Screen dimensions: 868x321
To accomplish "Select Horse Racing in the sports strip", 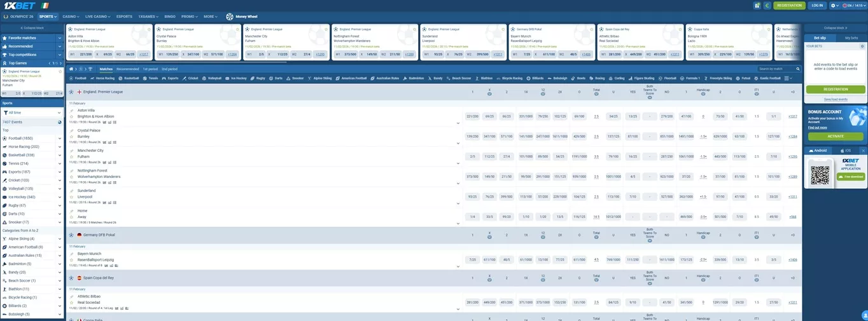I will pyautogui.click(x=102, y=78).
